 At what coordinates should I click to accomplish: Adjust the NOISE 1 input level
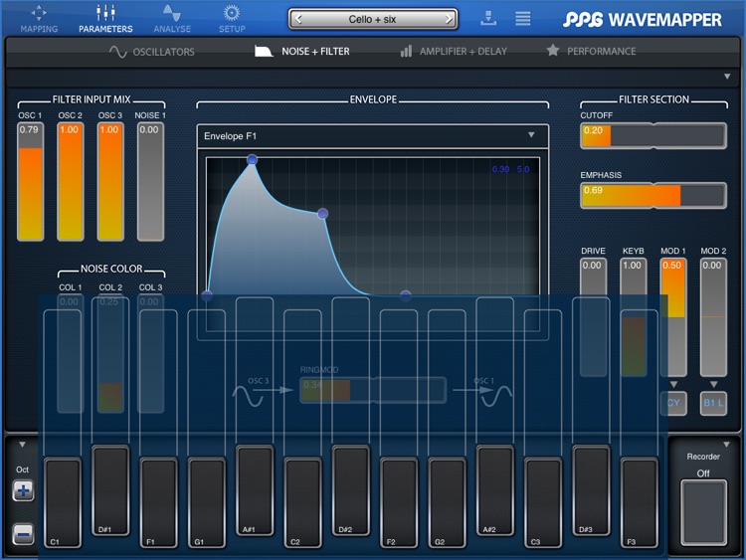click(x=151, y=181)
